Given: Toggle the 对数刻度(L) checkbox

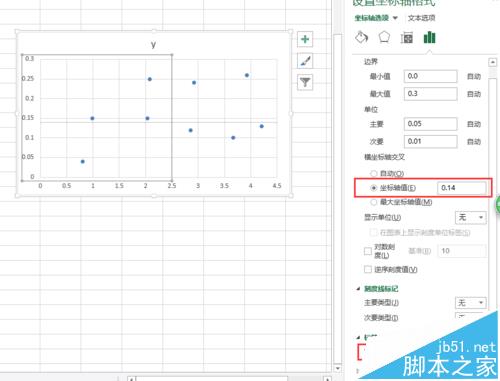Looking at the screenshot, I should coord(368,251).
